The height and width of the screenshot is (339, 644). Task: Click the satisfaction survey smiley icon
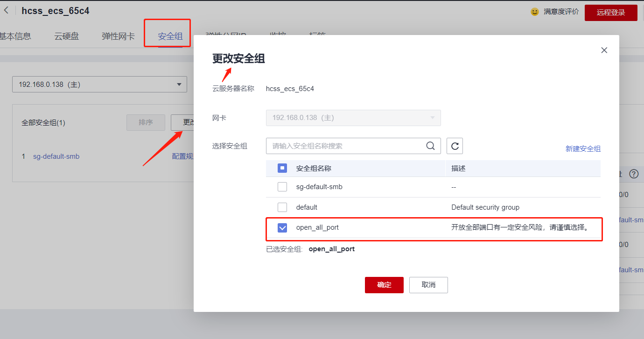[x=535, y=12]
